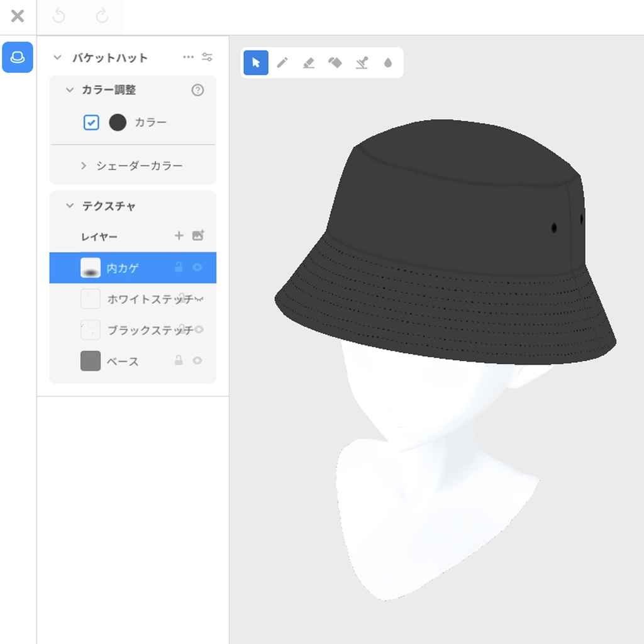Select the ベース layer
Screen dimensions: 644x644
(x=133, y=360)
